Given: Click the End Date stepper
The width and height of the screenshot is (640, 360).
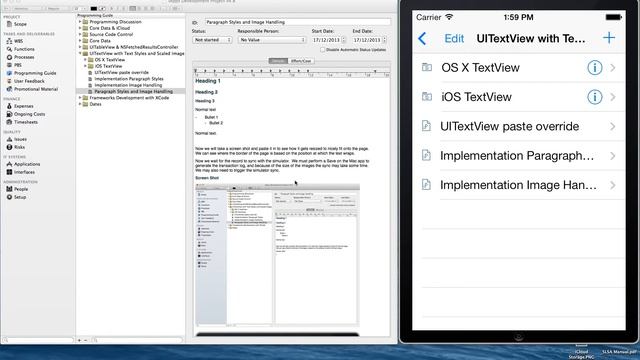Looking at the screenshot, I should pos(384,40).
